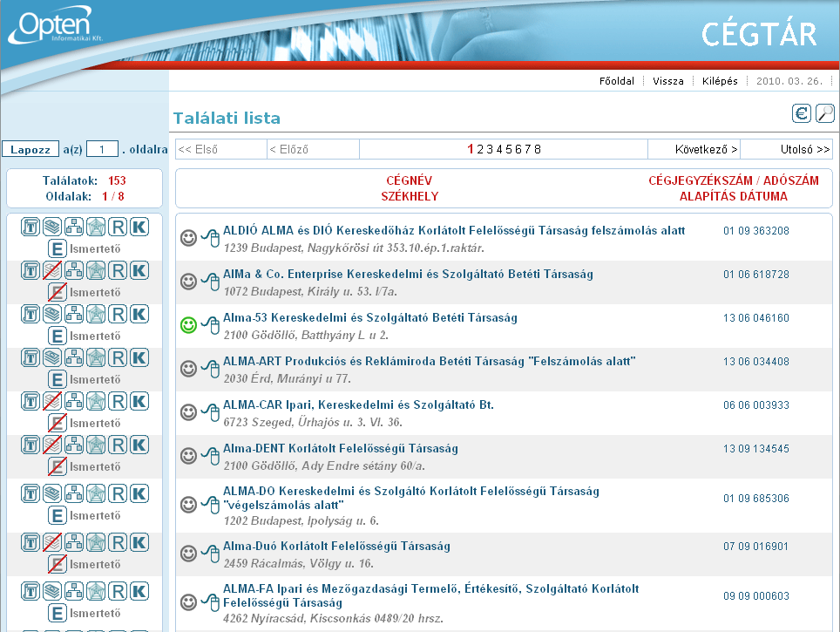Go to results page 5
The height and width of the screenshot is (632, 840).
pyautogui.click(x=509, y=150)
